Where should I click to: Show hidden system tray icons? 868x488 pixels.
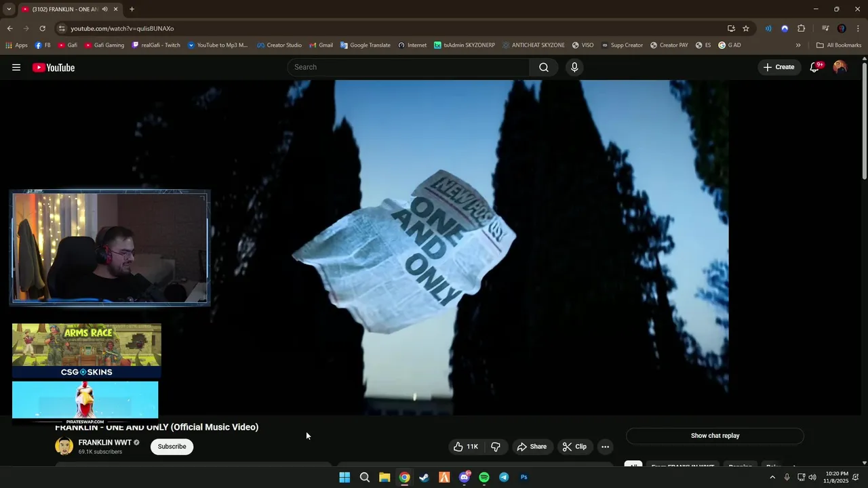[x=772, y=477]
